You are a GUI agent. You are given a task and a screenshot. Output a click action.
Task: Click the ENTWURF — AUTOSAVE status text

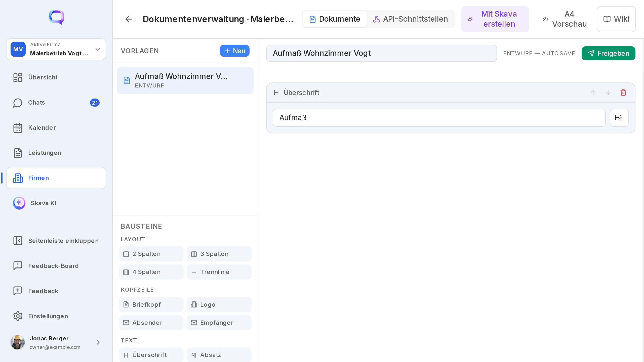[539, 53]
